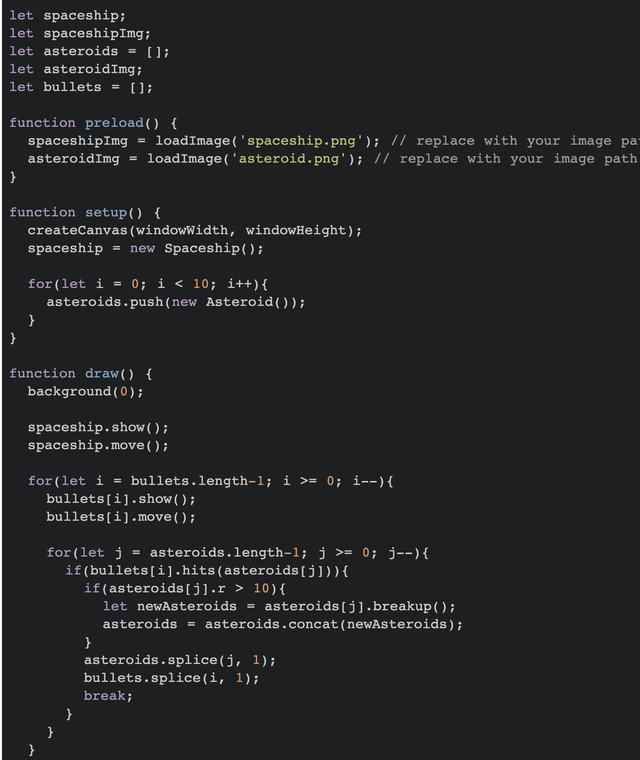Click the bullets.splice(i, 1) line
Image resolution: width=640 pixels, height=760 pixels.
click(x=171, y=678)
